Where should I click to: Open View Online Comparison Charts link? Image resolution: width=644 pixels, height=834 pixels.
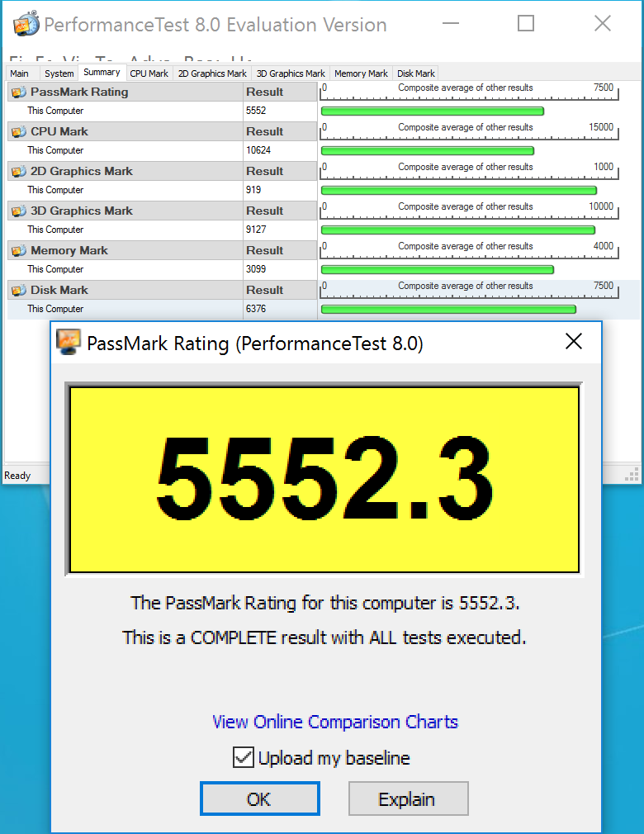pyautogui.click(x=335, y=722)
